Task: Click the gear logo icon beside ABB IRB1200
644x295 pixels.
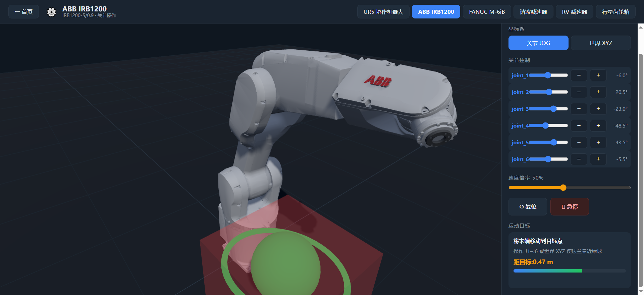Action: [51, 12]
